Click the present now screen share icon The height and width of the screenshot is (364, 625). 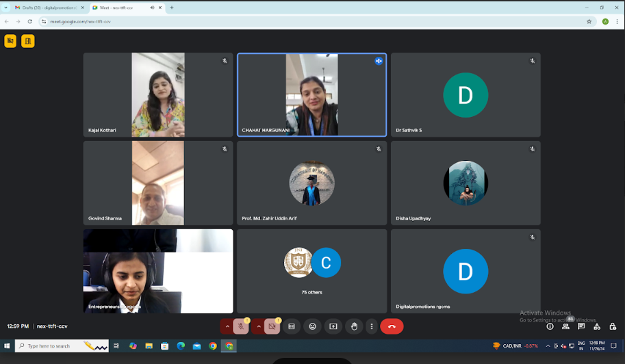[x=333, y=326]
